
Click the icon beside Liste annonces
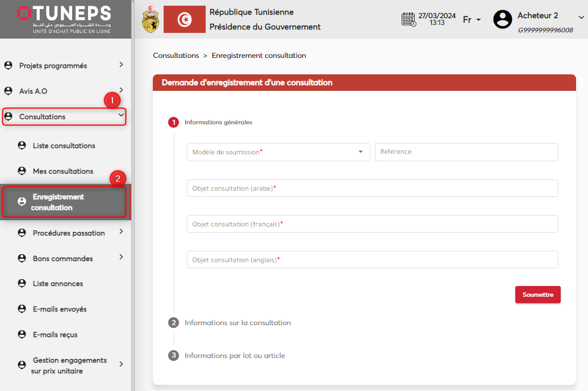(22, 283)
